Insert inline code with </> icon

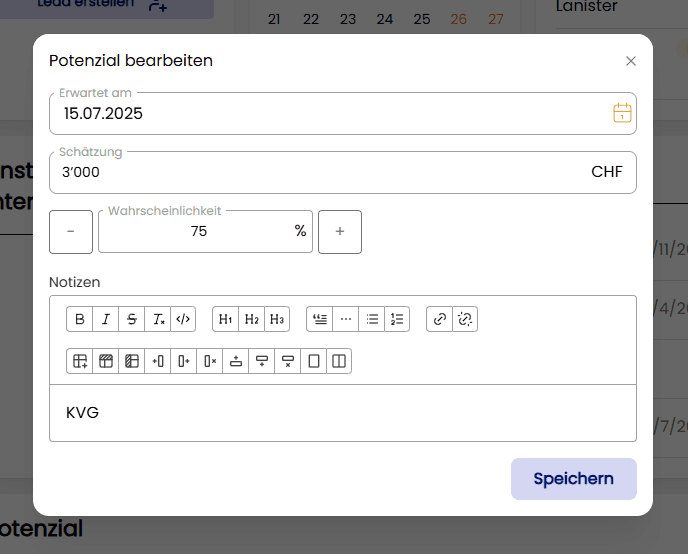click(183, 319)
